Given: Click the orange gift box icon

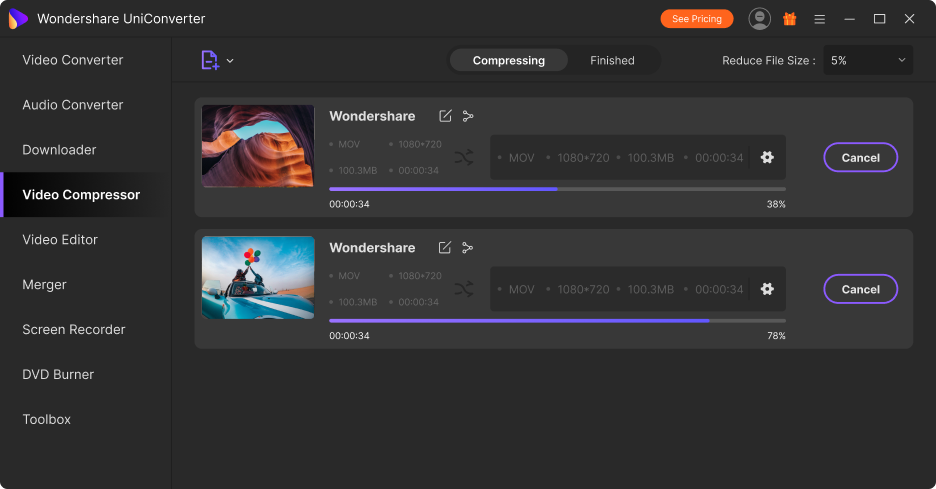Looking at the screenshot, I should pyautogui.click(x=790, y=19).
